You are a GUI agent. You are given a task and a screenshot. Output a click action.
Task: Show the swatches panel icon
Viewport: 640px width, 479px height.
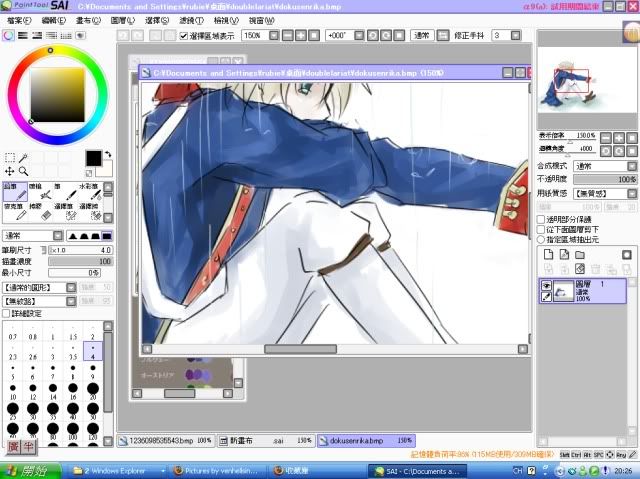(66, 35)
